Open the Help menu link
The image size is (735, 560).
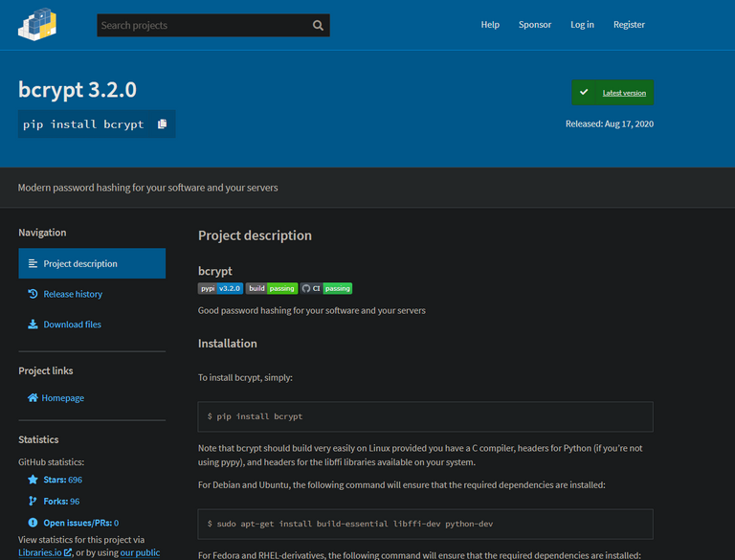tap(490, 24)
